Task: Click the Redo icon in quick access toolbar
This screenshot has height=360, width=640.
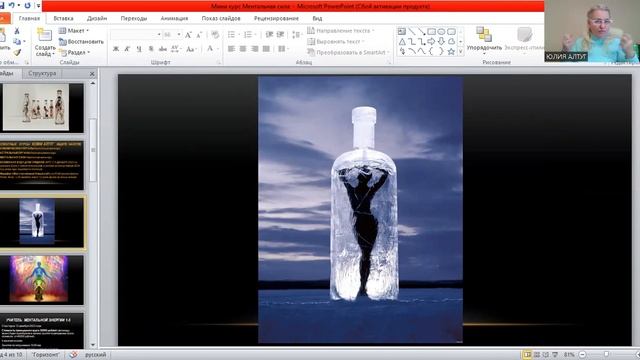Action: point(27,5)
